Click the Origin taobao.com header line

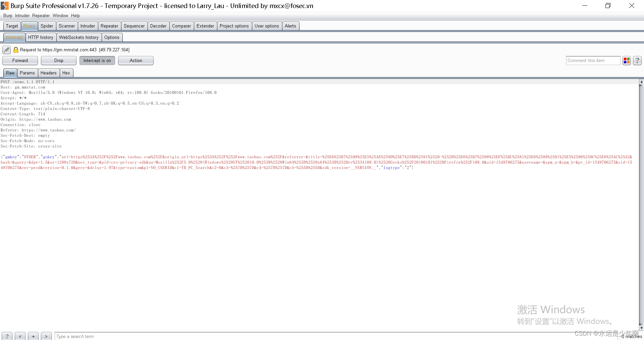click(x=36, y=119)
